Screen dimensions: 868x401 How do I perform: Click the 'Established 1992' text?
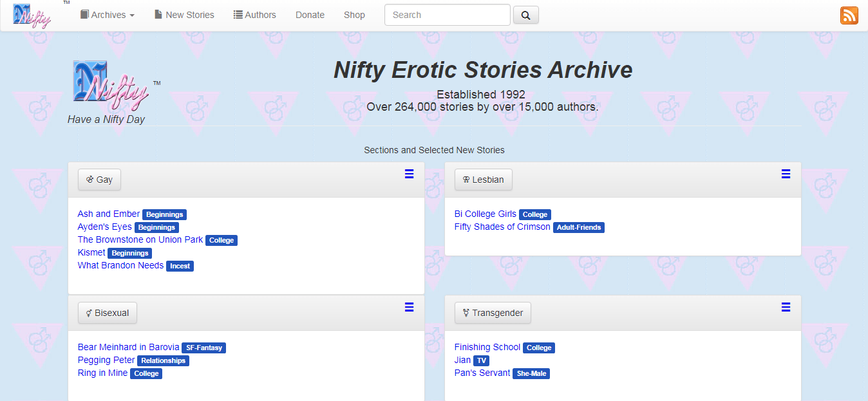[x=481, y=95]
